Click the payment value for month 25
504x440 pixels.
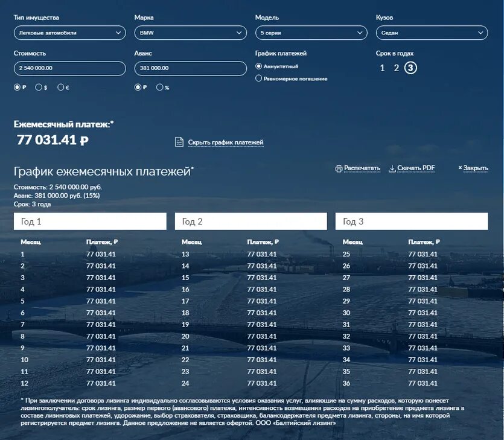point(423,254)
